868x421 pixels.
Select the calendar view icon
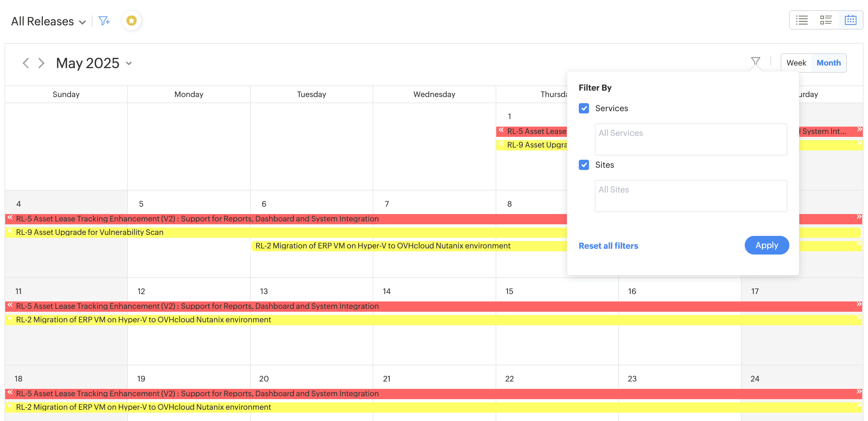click(x=850, y=20)
